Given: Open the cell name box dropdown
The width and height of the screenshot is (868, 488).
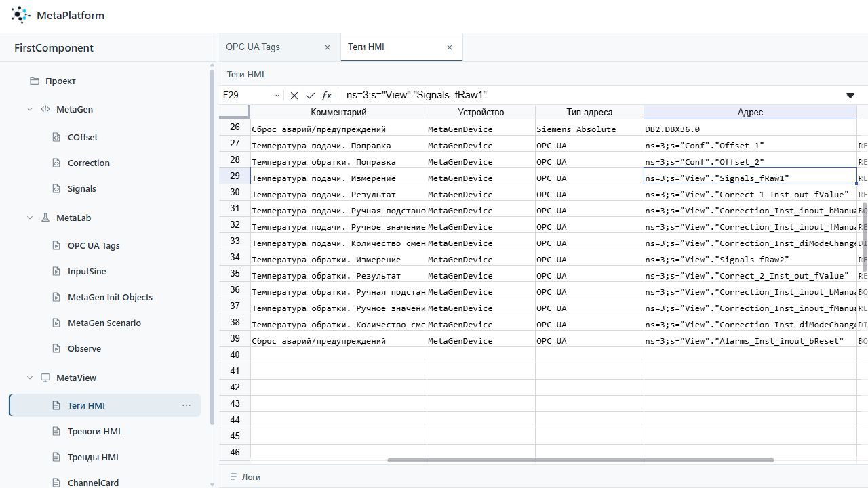Looking at the screenshot, I should click(x=277, y=96).
